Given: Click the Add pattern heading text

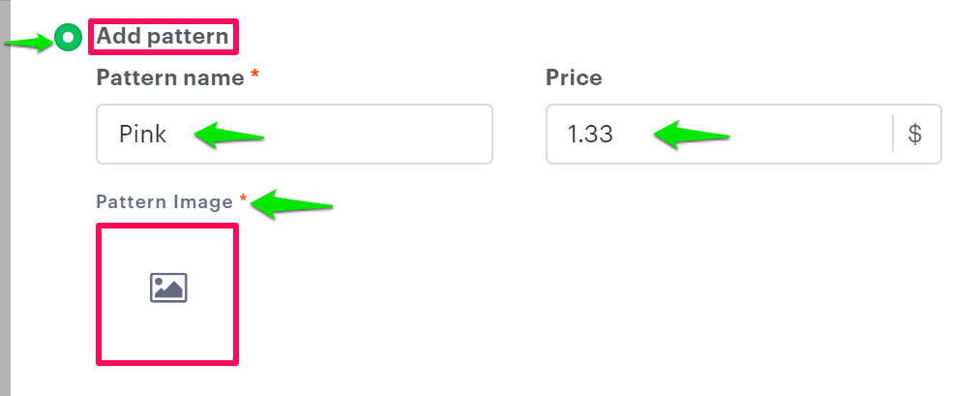Looking at the screenshot, I should [x=163, y=38].
